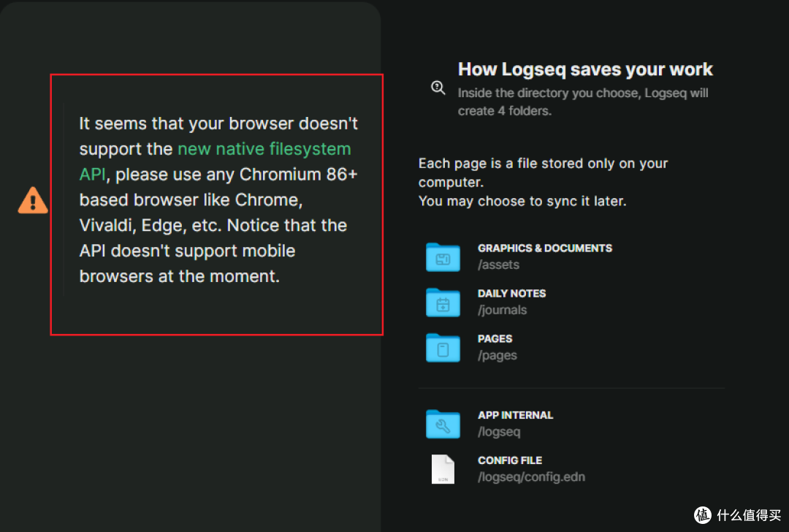Click the Config File document icon
Image resolution: width=789 pixels, height=532 pixels.
[443, 469]
